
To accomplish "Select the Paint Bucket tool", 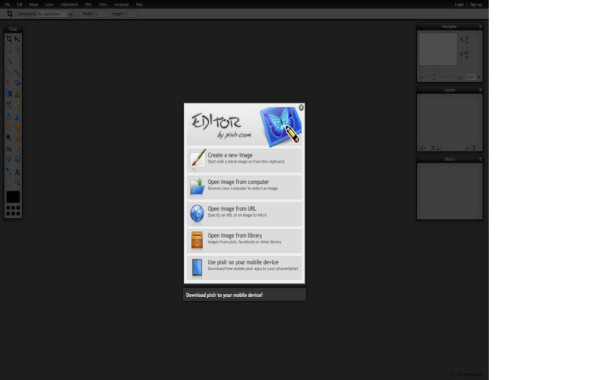I will click(17, 83).
